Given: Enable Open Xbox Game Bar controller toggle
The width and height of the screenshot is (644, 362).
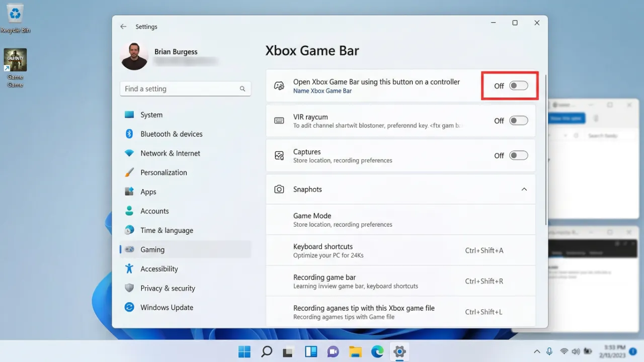Looking at the screenshot, I should click(518, 86).
